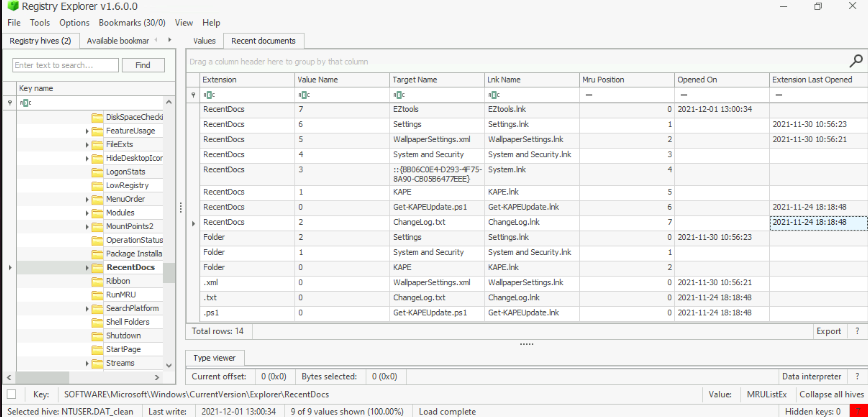Click the Registry Explorer app icon in title bar
The height and width of the screenshot is (417, 868).
coord(13,6)
